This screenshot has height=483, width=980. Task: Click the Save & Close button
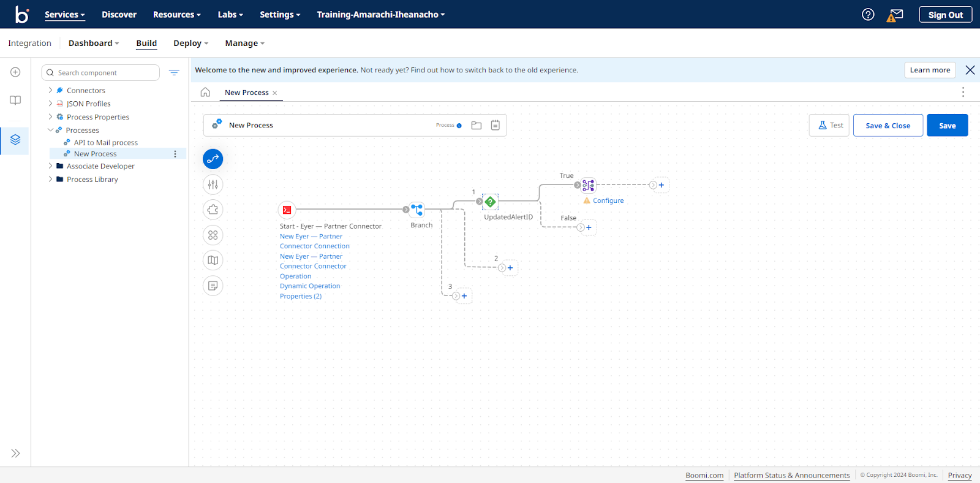pos(888,126)
